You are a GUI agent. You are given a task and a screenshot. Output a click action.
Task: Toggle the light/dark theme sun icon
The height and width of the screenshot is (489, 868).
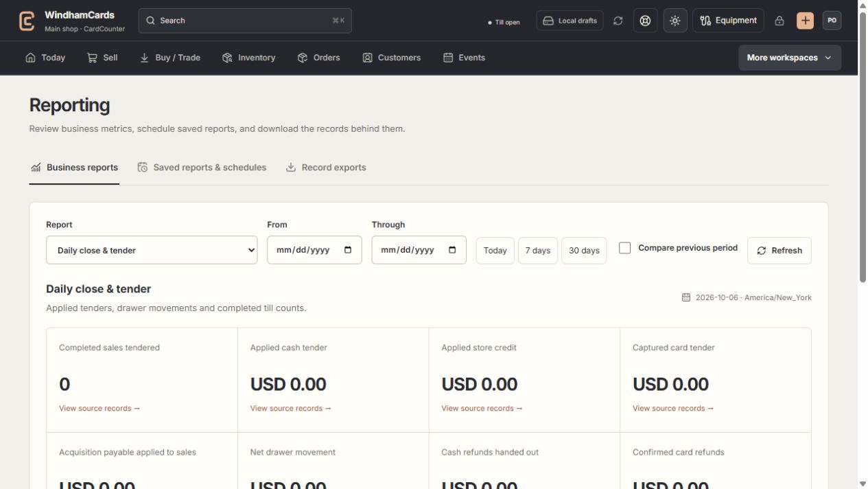coord(675,21)
